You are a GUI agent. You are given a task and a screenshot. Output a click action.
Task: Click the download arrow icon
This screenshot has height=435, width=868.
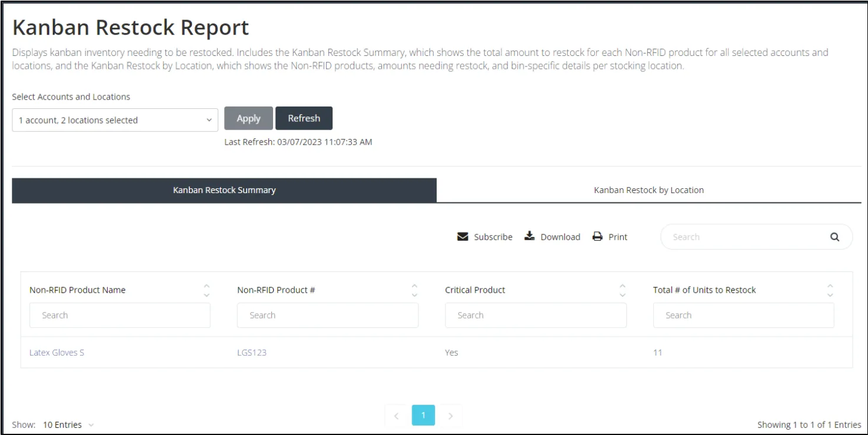tap(530, 236)
